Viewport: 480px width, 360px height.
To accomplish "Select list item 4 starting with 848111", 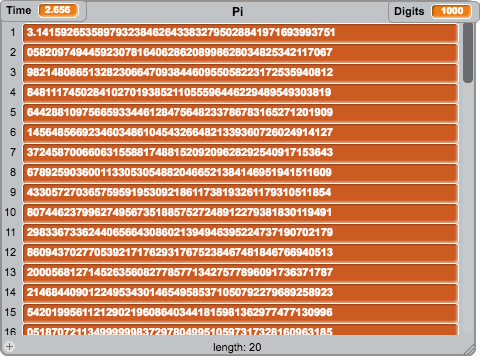I will (241, 93).
